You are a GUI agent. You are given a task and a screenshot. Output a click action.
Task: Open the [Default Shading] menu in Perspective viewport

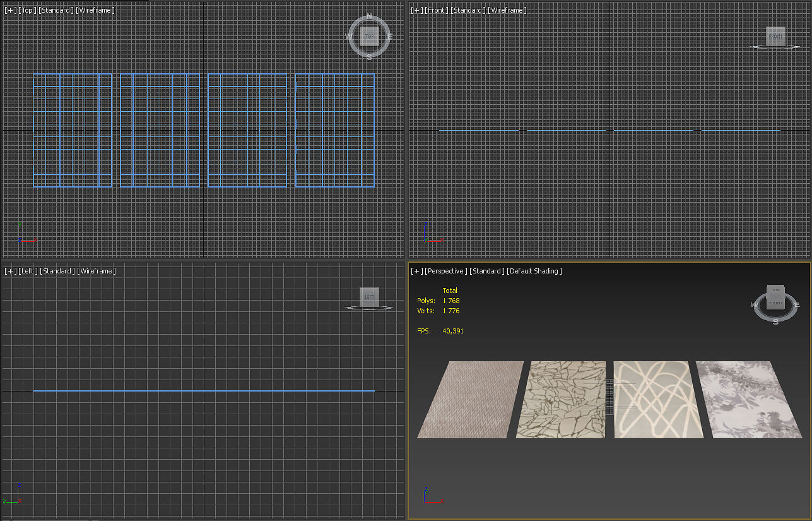pyautogui.click(x=534, y=271)
